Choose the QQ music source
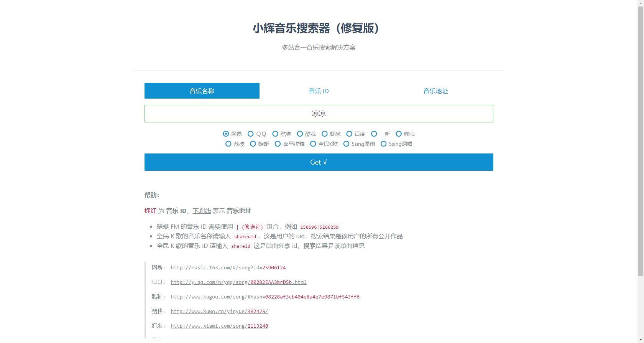The height and width of the screenshot is (343, 644). 250,134
